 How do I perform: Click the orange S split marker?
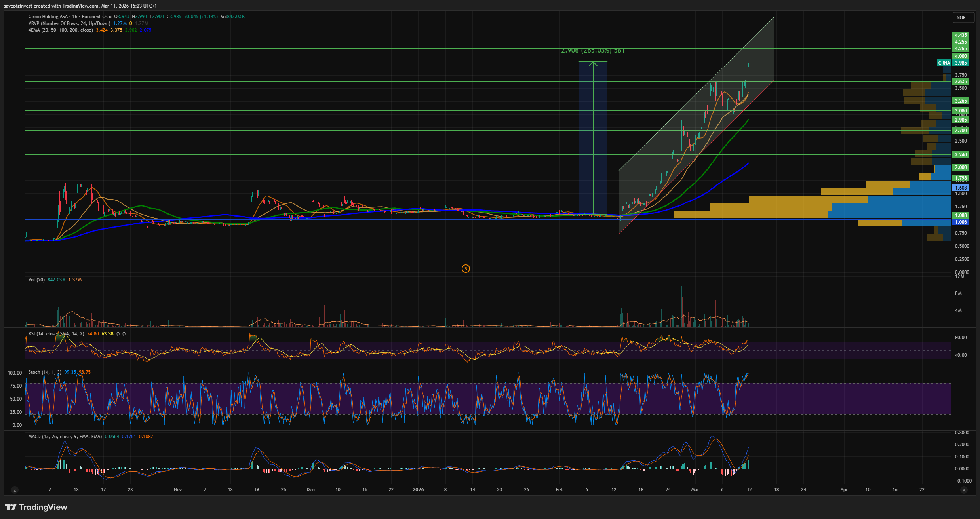466,269
